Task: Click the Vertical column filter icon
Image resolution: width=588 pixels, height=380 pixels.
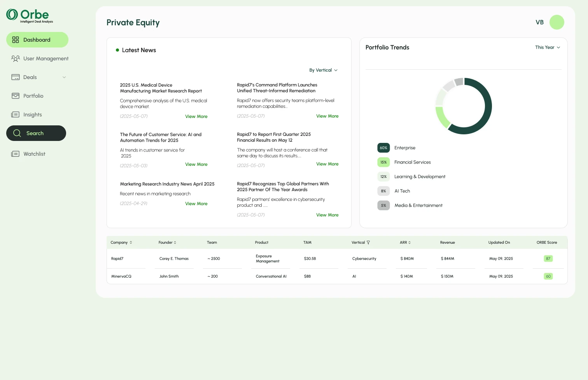Action: 368,243
